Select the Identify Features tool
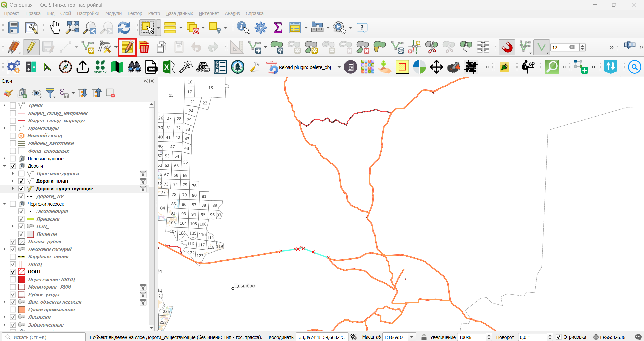Viewport: 644px width, 341px height. (x=243, y=28)
